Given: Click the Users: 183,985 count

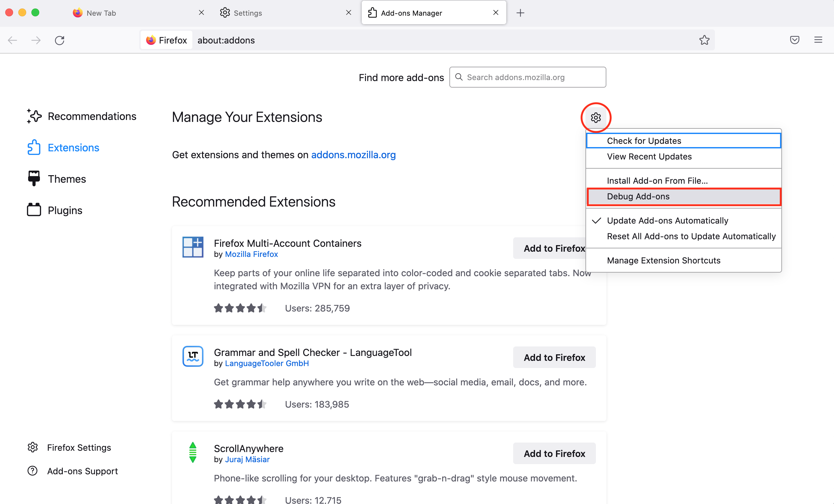Looking at the screenshot, I should (317, 404).
